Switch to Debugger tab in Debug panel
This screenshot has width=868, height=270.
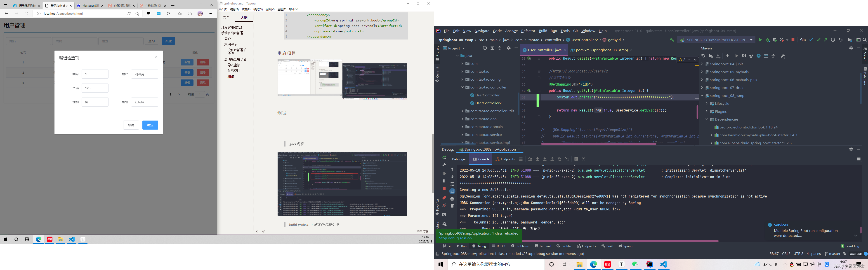(x=459, y=159)
